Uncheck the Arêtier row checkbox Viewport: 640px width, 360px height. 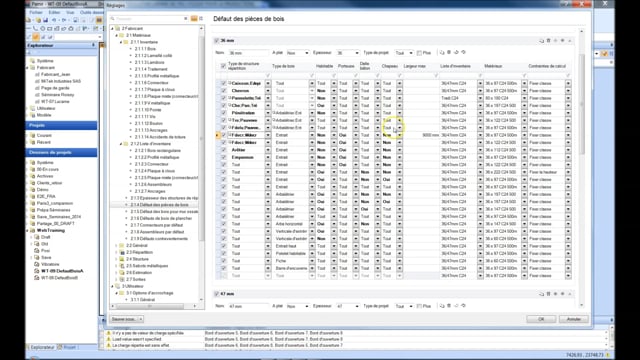[223, 150]
